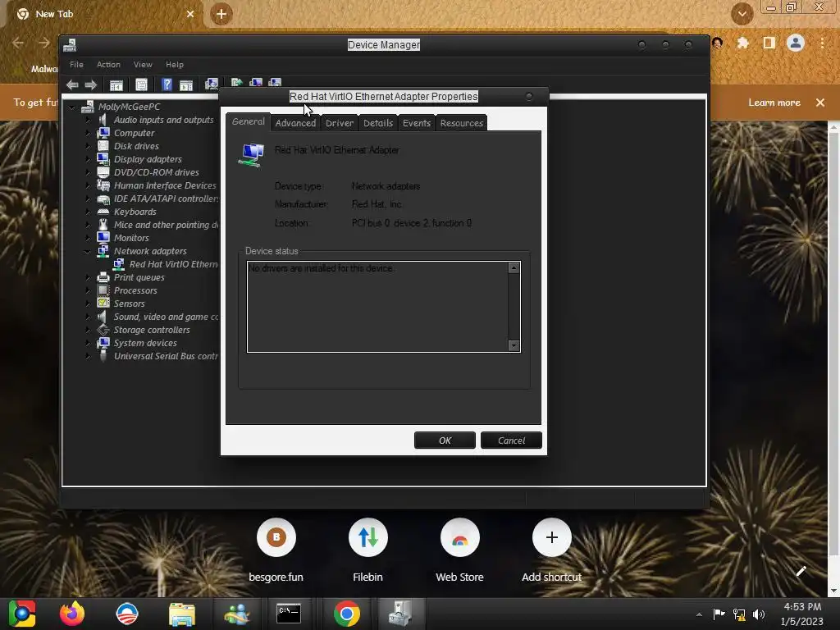Select the Processors chip icon
This screenshot has width=840, height=630.
103,290
